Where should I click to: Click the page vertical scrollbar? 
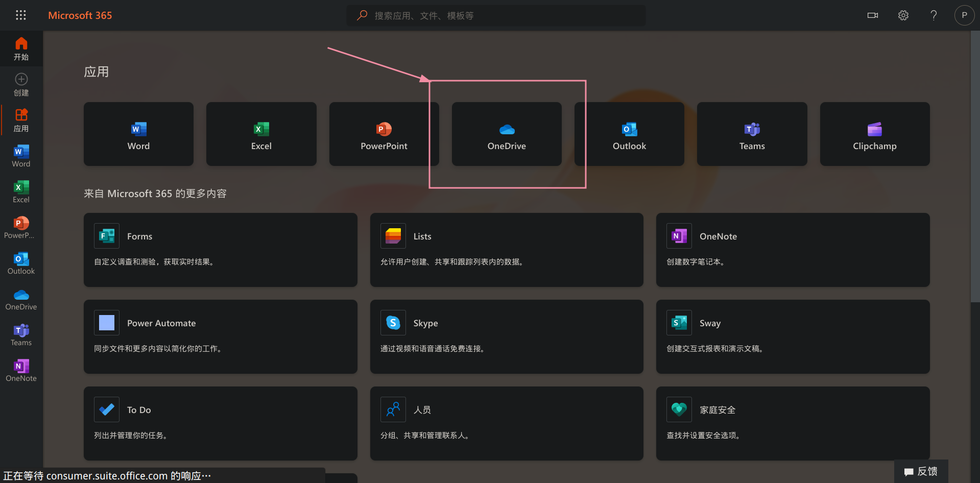(x=975, y=166)
